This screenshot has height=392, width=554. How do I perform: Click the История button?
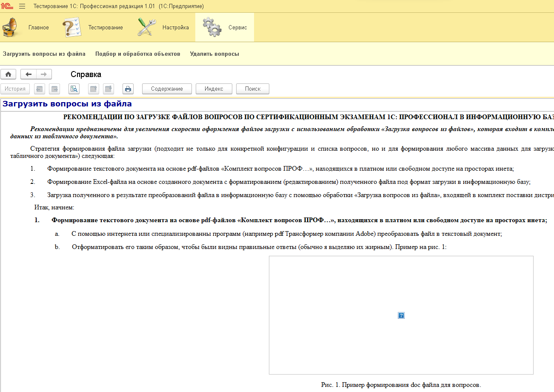15,89
